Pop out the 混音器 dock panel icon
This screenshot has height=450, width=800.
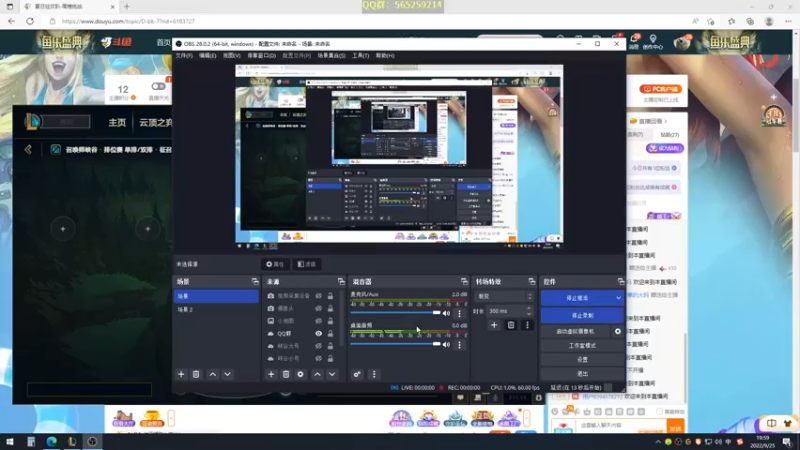464,282
